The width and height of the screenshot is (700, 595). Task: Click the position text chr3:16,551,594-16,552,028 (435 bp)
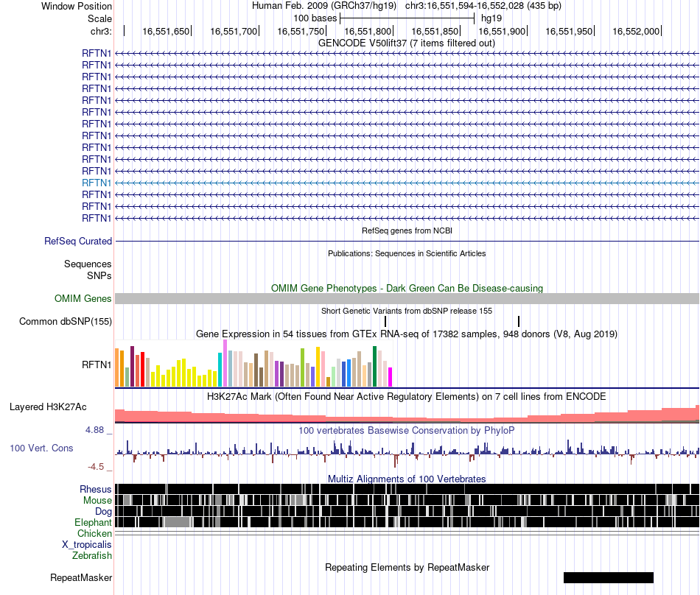click(483, 6)
